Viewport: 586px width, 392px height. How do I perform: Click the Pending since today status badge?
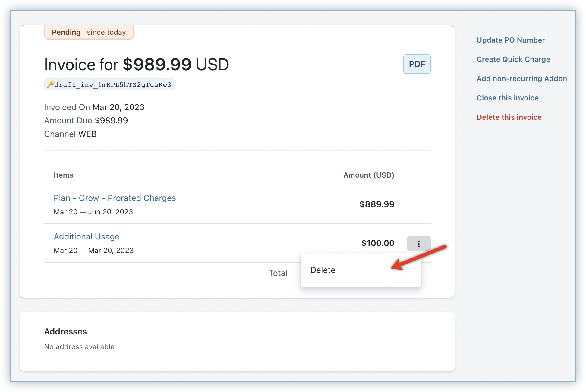tap(89, 32)
